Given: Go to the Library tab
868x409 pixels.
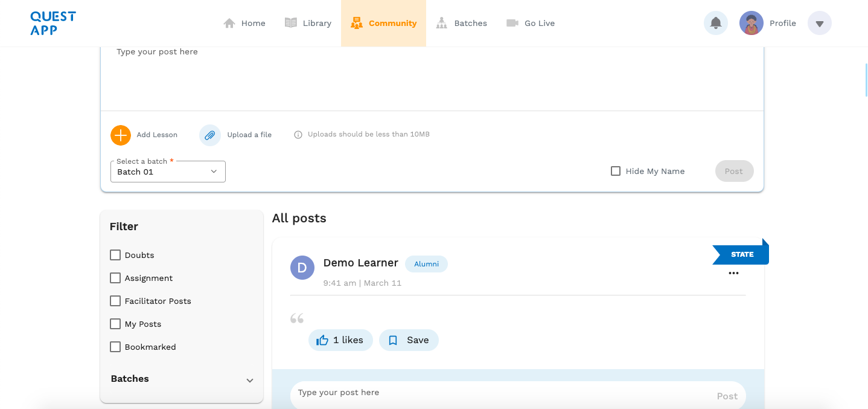Looking at the screenshot, I should click(308, 24).
